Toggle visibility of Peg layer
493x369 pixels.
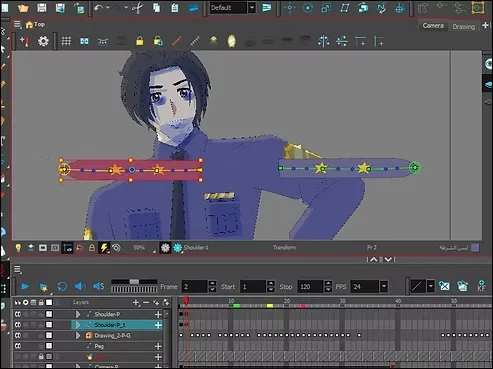coord(18,346)
